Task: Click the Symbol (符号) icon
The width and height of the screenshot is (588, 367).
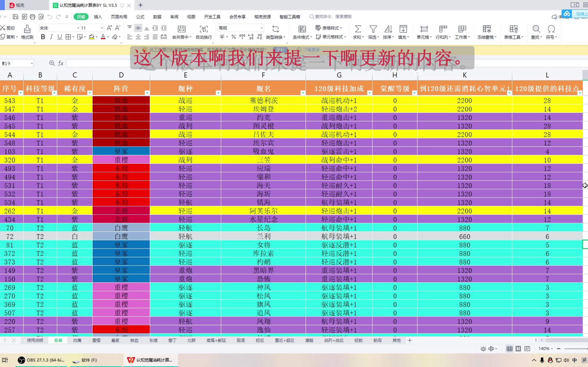Action: coord(551,29)
